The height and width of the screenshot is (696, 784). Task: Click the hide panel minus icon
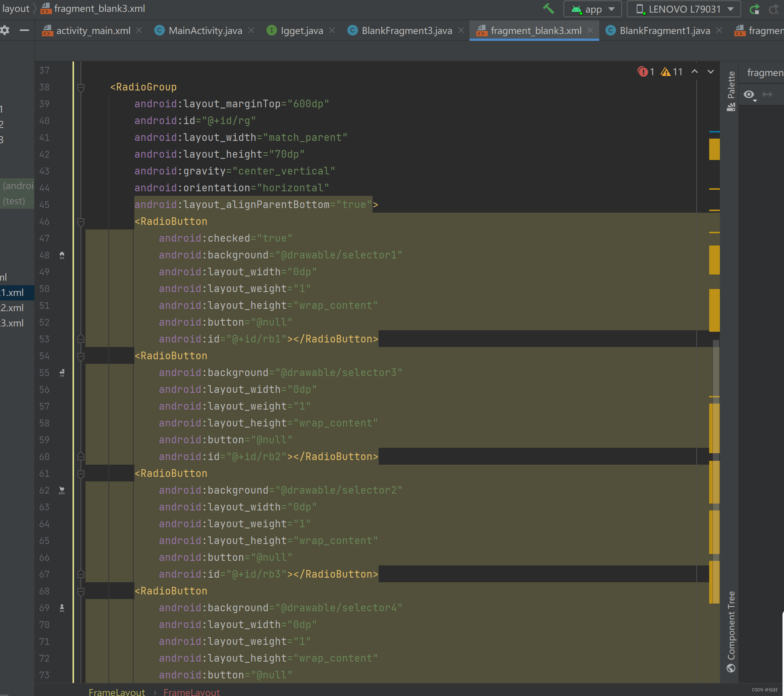pyautogui.click(x=24, y=30)
